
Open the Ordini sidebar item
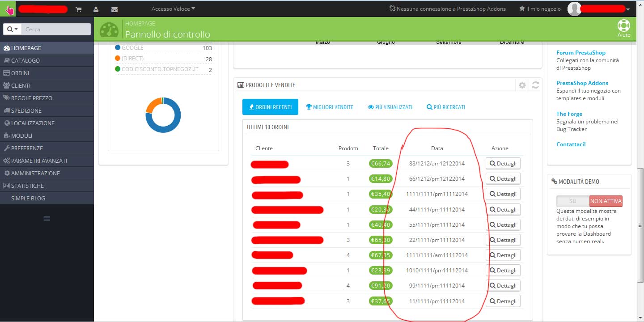click(x=47, y=73)
